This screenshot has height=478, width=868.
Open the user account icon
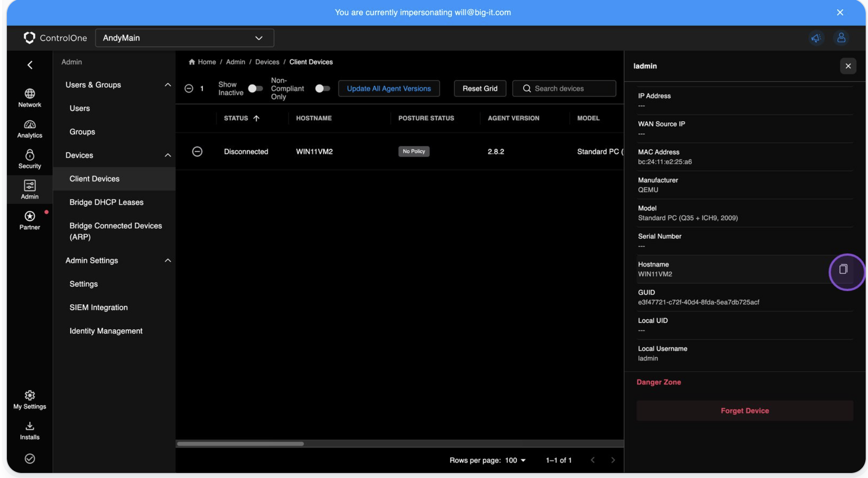tap(842, 38)
